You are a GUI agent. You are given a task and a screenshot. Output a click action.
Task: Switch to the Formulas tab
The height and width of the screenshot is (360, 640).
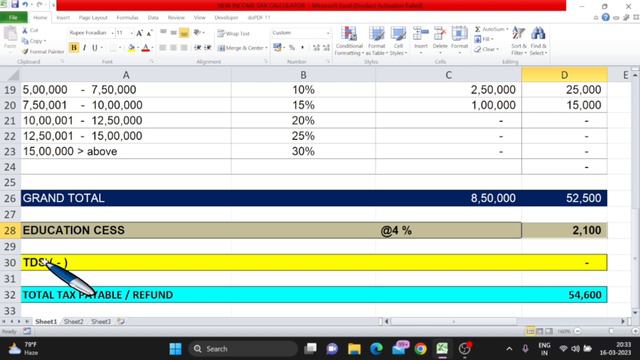pyautogui.click(x=127, y=18)
